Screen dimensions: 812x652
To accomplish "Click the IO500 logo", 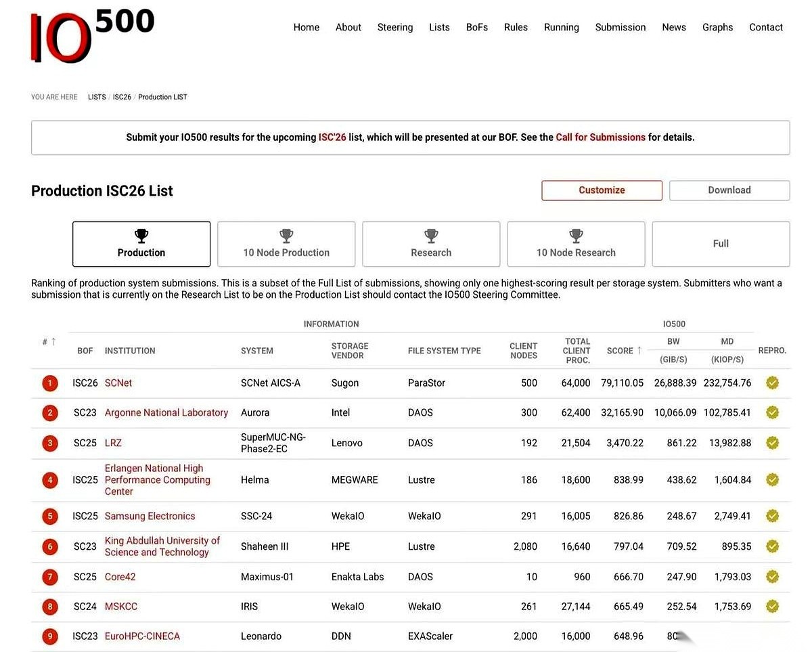I will pyautogui.click(x=93, y=36).
